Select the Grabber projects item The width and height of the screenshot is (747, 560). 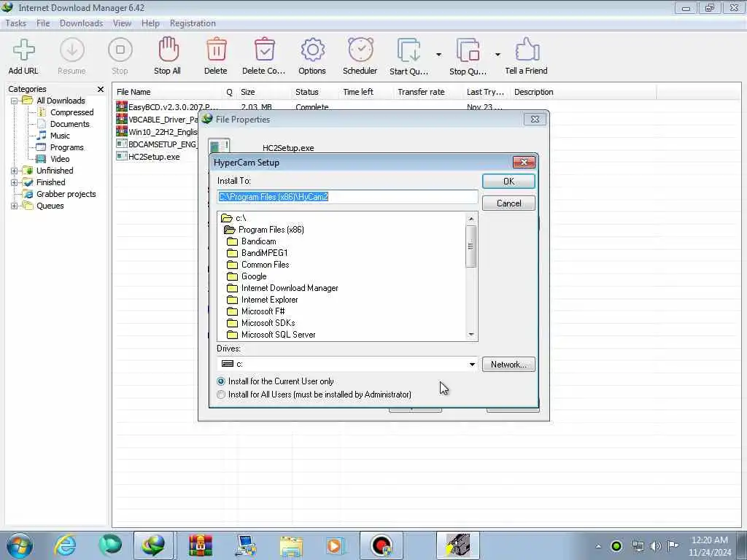click(66, 194)
